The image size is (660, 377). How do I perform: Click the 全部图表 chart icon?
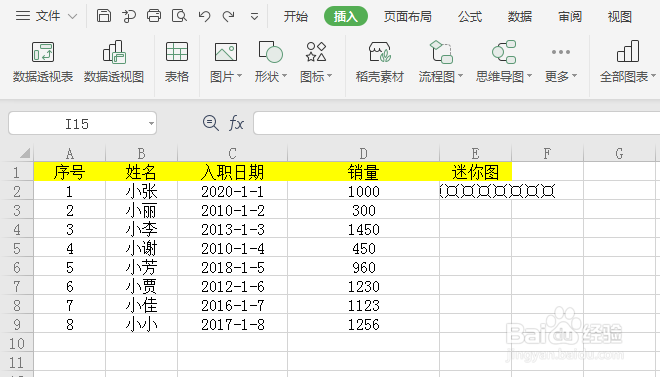coord(628,51)
